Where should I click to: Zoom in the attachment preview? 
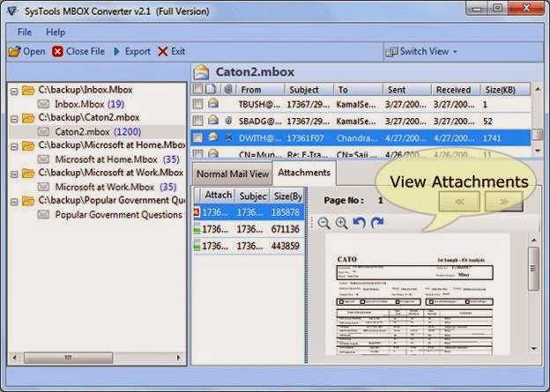(341, 223)
